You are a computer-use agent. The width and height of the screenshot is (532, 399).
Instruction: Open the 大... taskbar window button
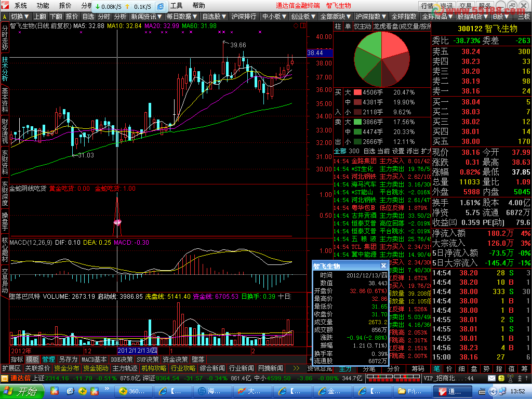[252, 392]
